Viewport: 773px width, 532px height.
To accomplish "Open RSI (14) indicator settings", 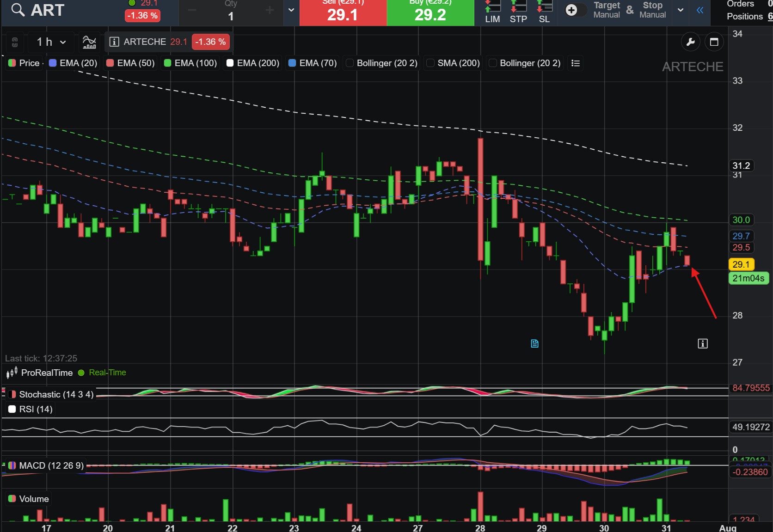I will click(31, 409).
